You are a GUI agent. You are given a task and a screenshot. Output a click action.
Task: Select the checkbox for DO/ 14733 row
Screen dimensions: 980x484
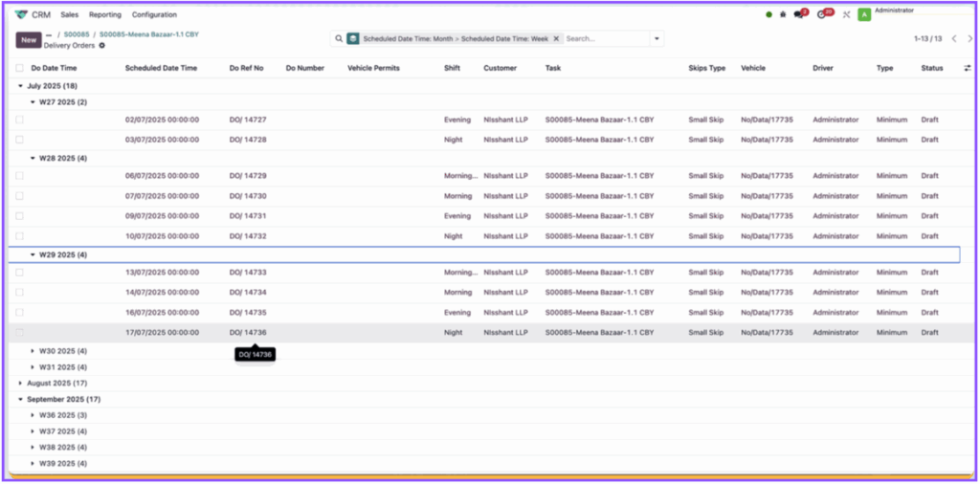click(19, 273)
